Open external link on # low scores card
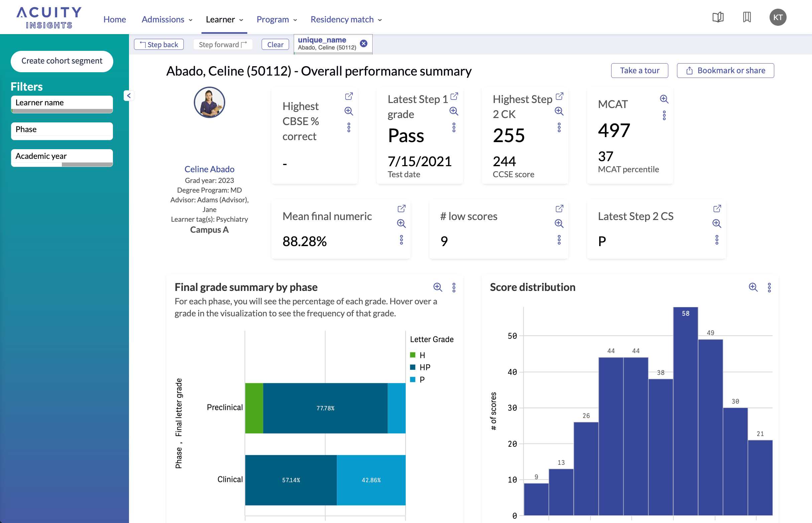 (x=559, y=209)
